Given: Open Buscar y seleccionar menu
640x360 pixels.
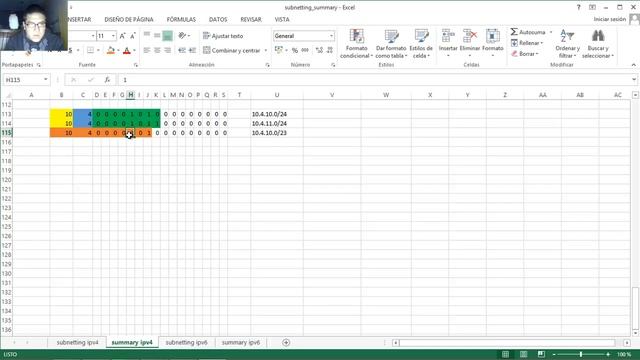Looking at the screenshot, I should coord(598,44).
